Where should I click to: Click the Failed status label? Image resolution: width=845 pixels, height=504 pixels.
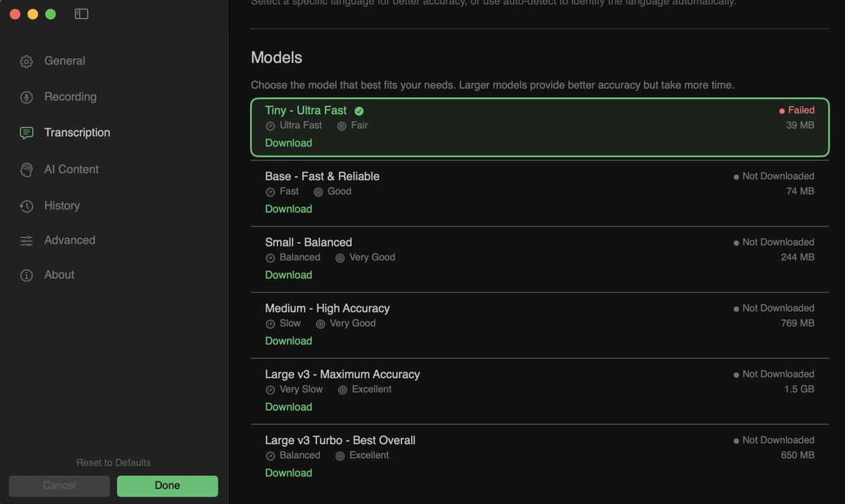click(801, 111)
